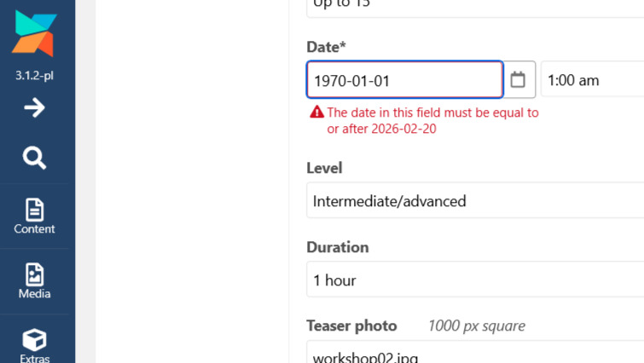Open the 1:00 am time dropdown

point(592,80)
